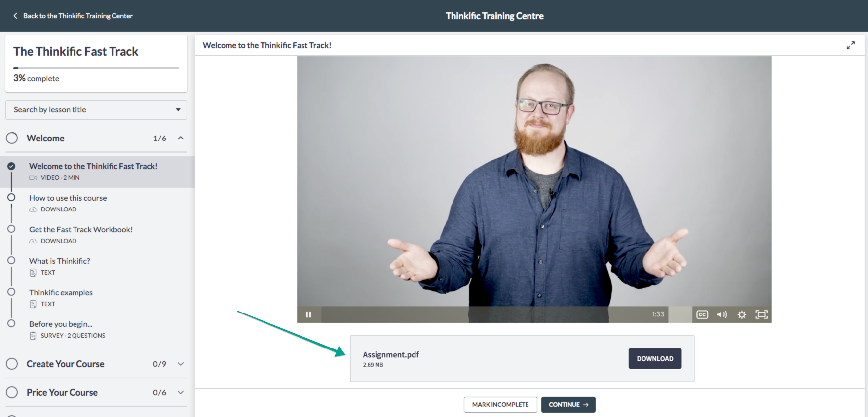This screenshot has width=868, height=417.
Task: Click the video camera icon under Welcome lesson
Action: pyautogui.click(x=33, y=178)
